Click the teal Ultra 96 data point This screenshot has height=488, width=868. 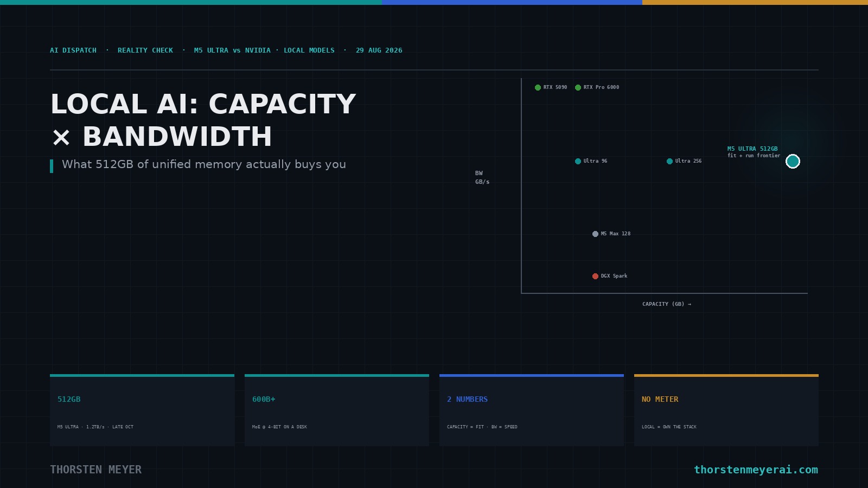(578, 161)
